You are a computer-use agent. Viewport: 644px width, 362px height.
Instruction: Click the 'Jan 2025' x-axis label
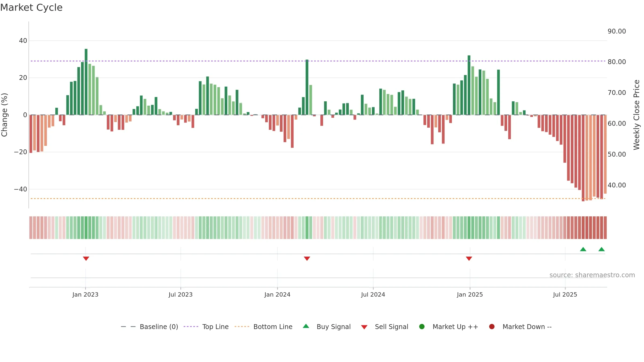coord(470,294)
